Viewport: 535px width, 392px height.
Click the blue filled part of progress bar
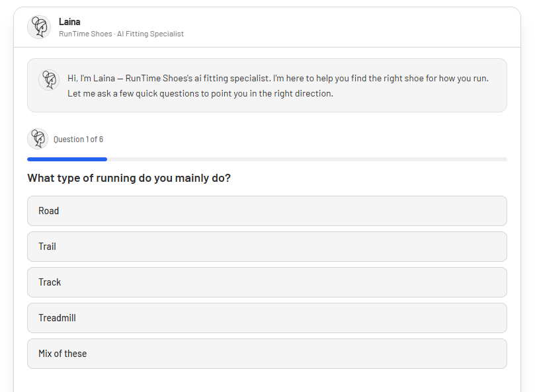tap(67, 159)
